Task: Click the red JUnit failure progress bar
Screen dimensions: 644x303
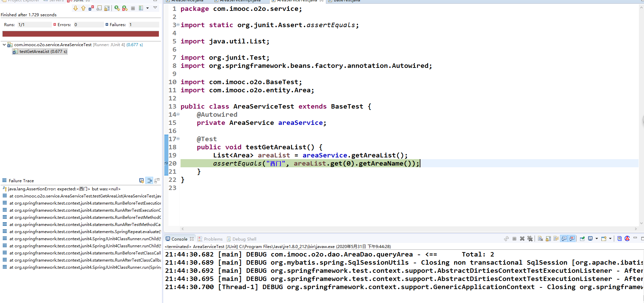Action: coord(81,34)
